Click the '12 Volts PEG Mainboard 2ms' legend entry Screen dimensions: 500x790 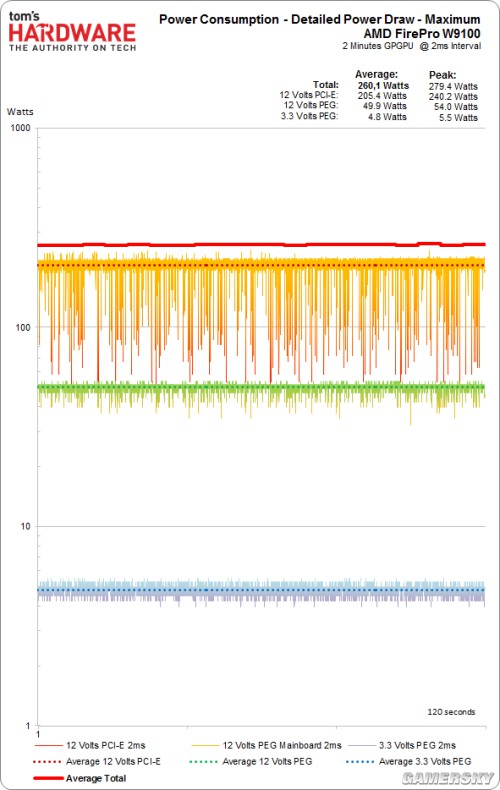(x=266, y=745)
